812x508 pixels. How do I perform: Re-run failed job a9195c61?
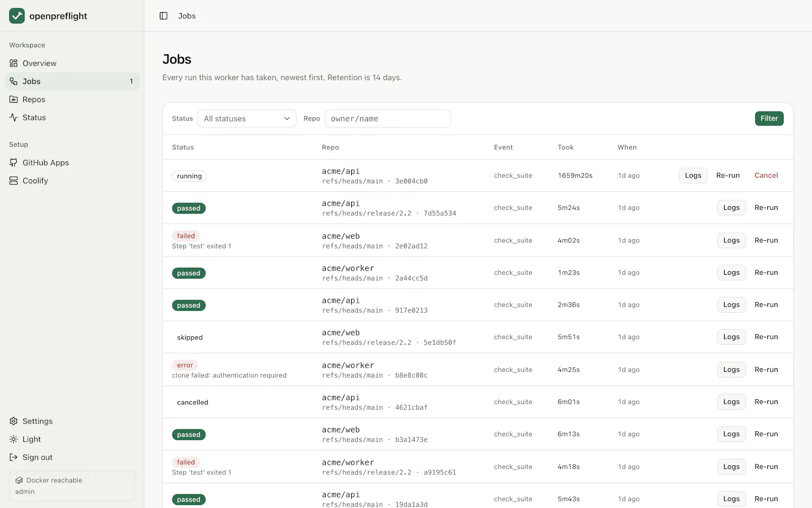766,467
